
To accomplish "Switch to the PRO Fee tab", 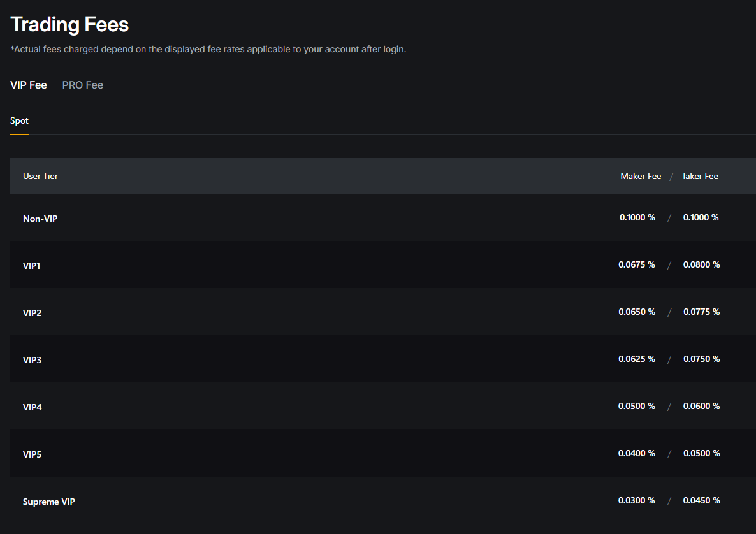I will coord(82,85).
